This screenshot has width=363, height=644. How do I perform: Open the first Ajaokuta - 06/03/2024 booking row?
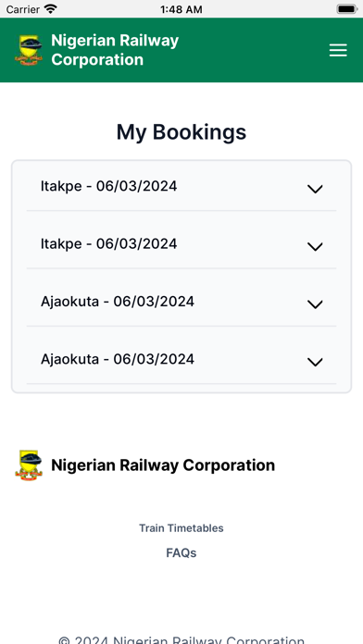coord(181,302)
